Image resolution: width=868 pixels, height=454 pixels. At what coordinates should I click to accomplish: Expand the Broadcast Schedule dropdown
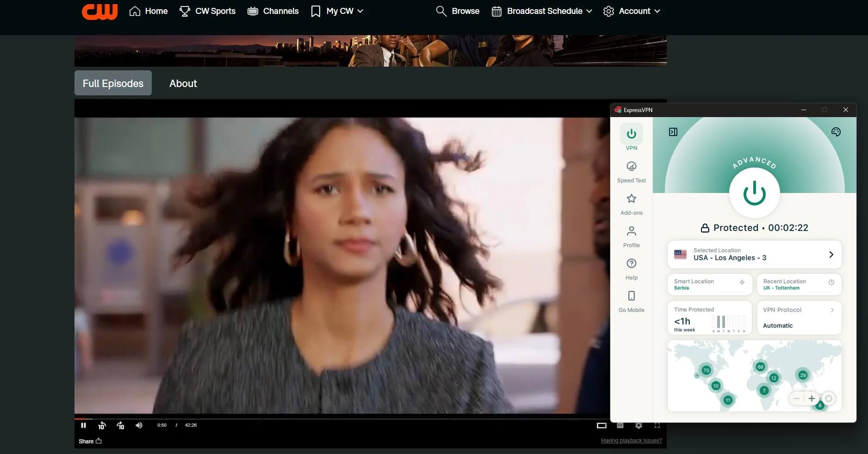[x=542, y=11]
